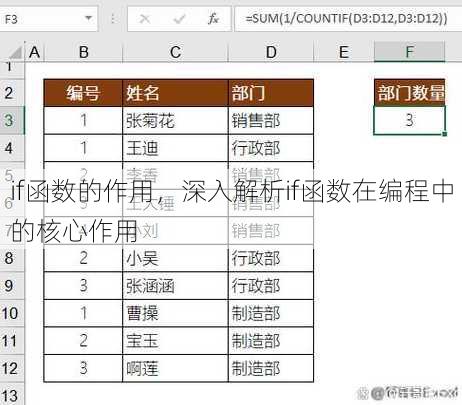This screenshot has width=462, height=405.
Task: Select column D header
Action: pyautogui.click(x=271, y=52)
